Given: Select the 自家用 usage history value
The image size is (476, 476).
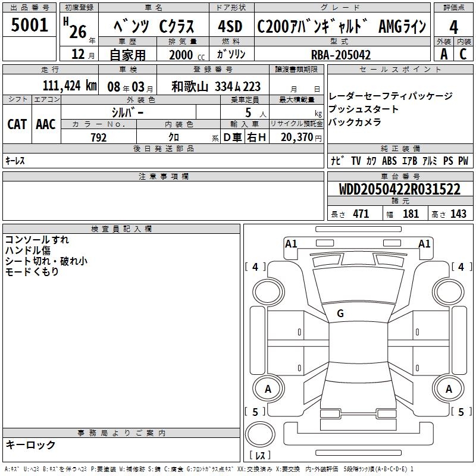Looking at the screenshot, I should point(127,55).
